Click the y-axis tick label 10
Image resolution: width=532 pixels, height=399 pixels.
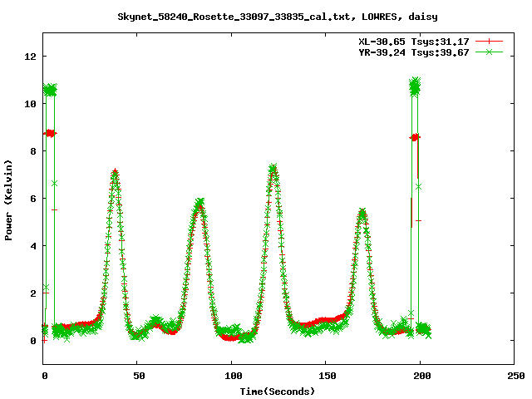click(x=30, y=104)
